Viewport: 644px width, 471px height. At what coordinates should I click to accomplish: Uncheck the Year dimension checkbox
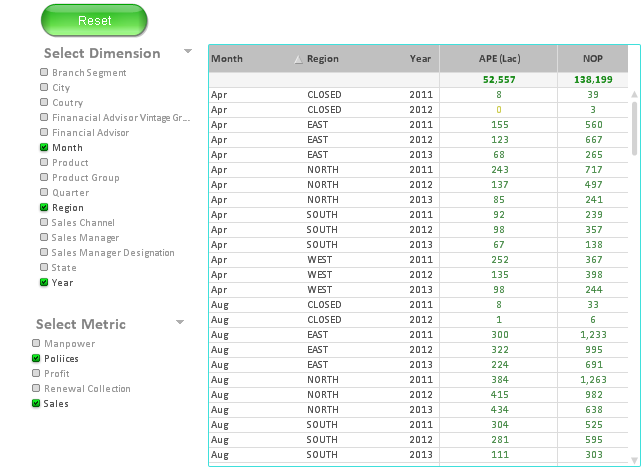[44, 283]
